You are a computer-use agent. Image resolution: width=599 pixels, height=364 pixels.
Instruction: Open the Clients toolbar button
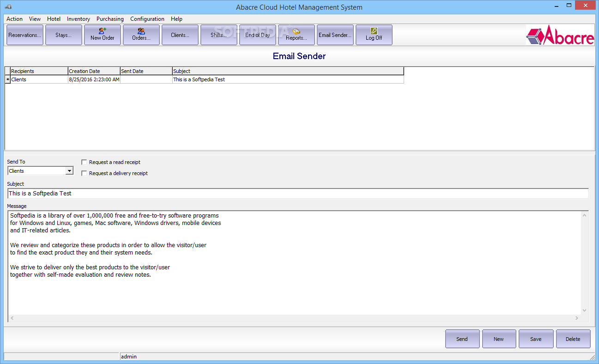click(180, 35)
